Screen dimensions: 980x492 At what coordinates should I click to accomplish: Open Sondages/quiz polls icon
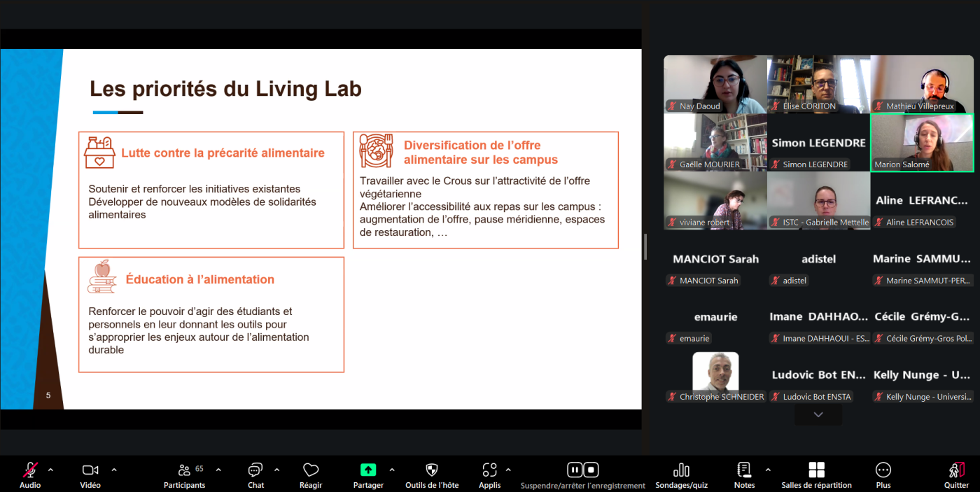[681, 470]
